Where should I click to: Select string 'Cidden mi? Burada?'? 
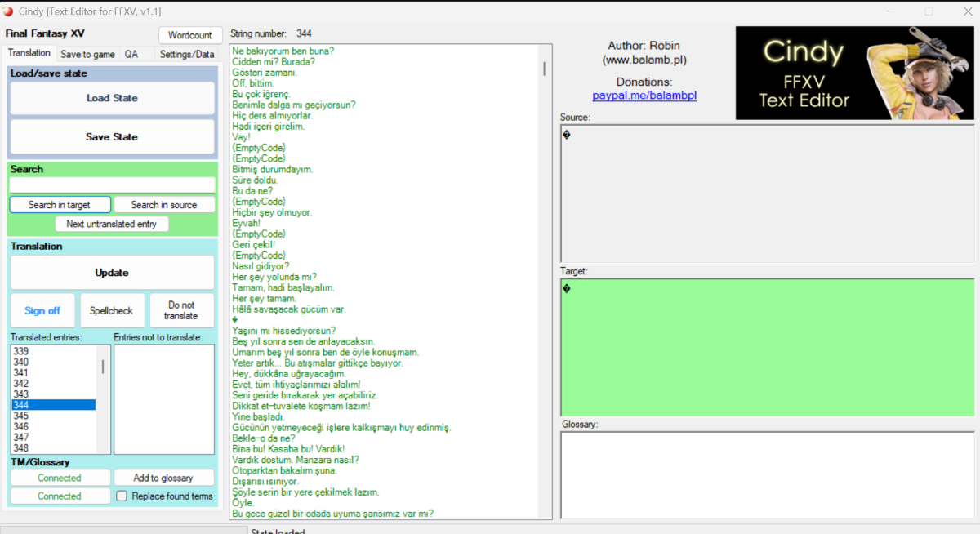[274, 62]
